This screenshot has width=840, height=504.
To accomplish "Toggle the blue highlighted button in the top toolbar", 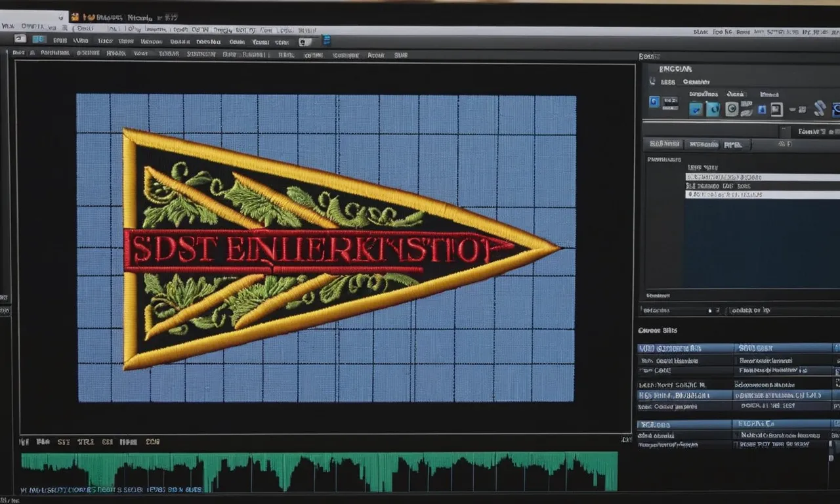I will coord(39,40).
